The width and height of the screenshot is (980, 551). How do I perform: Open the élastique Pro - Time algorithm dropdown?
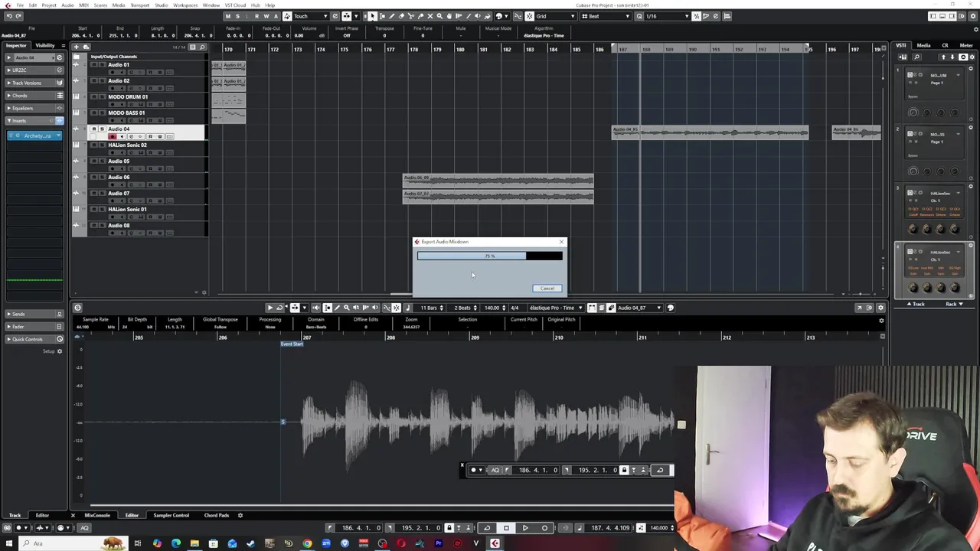(x=554, y=308)
